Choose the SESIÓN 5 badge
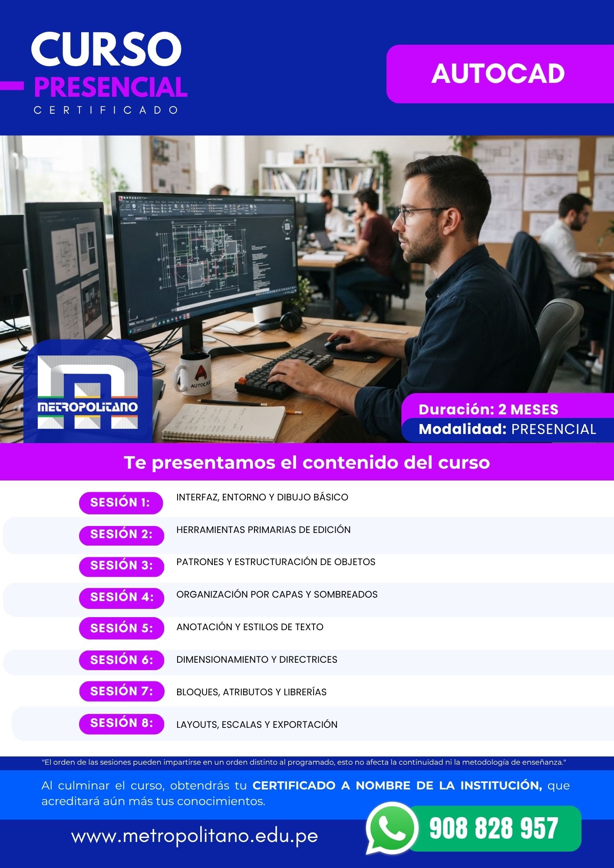Screen dimensions: 614x868 (122, 628)
